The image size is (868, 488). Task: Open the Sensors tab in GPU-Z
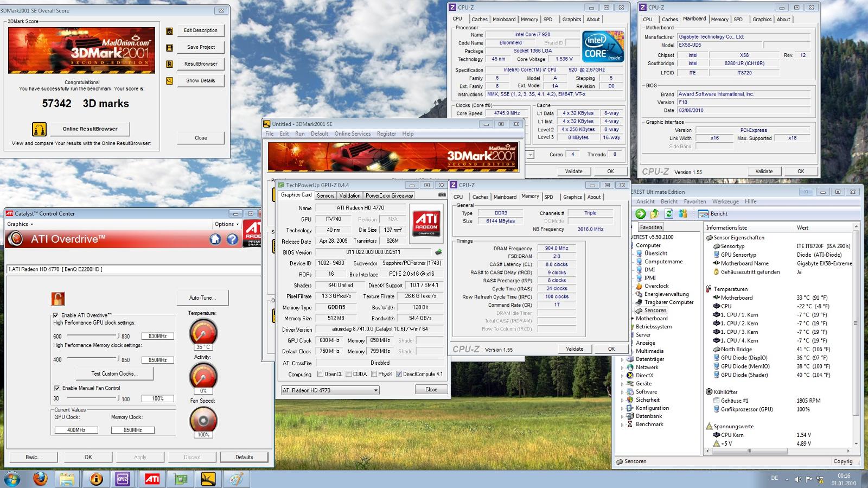(x=325, y=195)
